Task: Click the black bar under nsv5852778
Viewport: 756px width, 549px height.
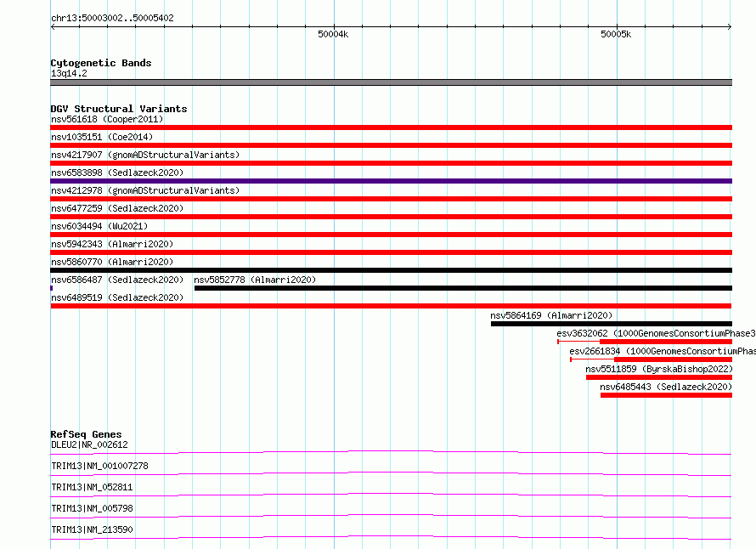Action: (463, 288)
